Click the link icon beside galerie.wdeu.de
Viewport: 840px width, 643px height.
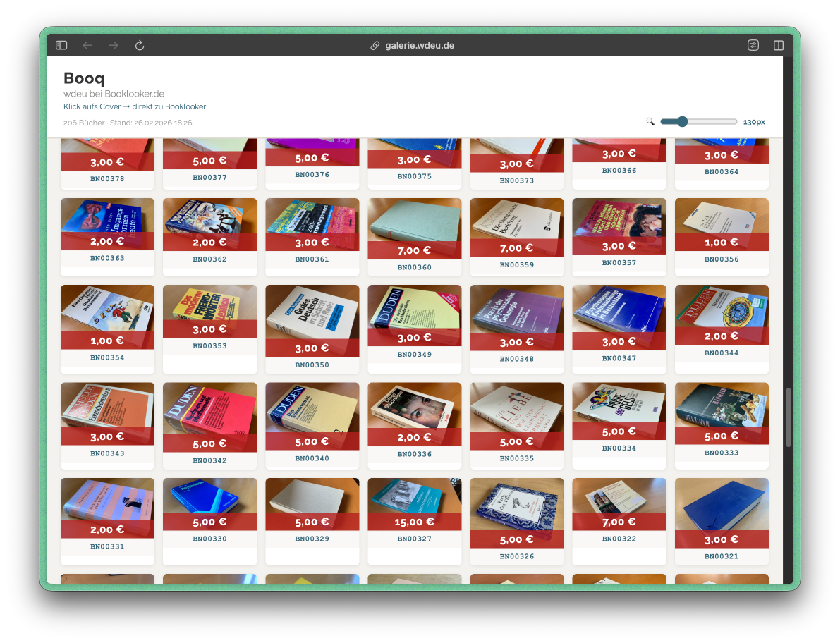point(375,46)
